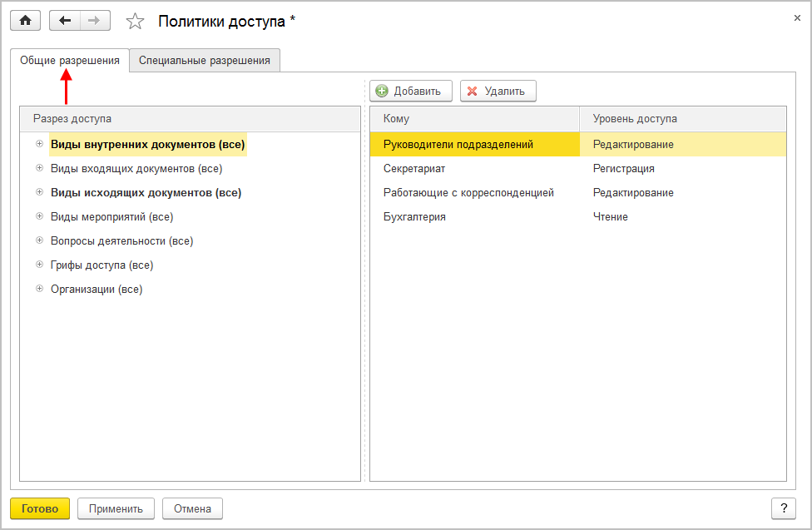Close the Политики доступа window

(798, 17)
